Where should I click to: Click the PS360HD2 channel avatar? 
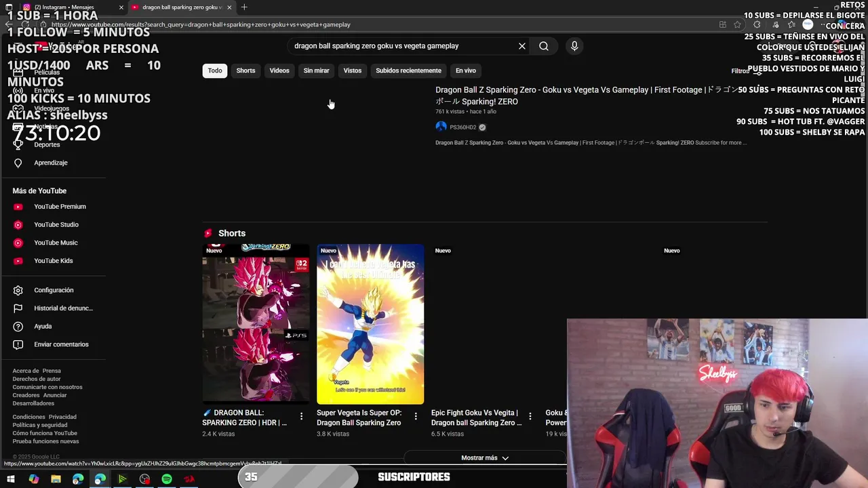coord(441,127)
